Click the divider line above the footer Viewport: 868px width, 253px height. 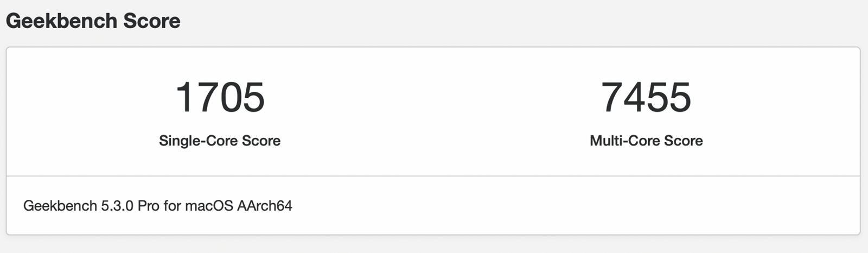(x=433, y=176)
